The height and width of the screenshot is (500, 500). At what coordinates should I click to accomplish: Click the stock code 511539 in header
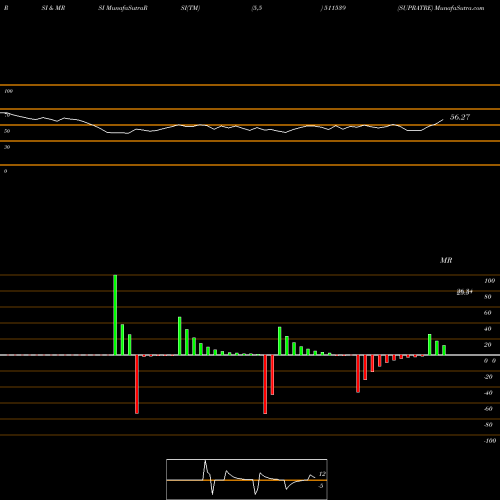coord(335,8)
